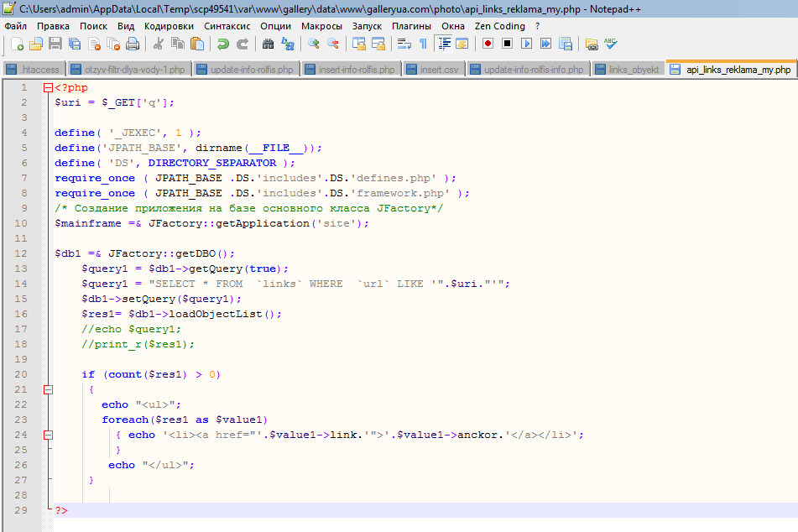Undo the last action with the green arrow
The width and height of the screenshot is (798, 532).
(x=223, y=44)
